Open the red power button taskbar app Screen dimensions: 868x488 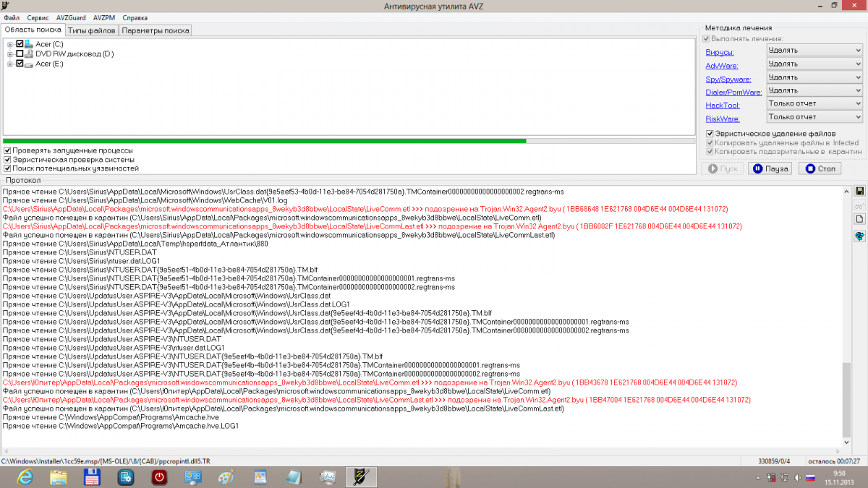point(160,477)
